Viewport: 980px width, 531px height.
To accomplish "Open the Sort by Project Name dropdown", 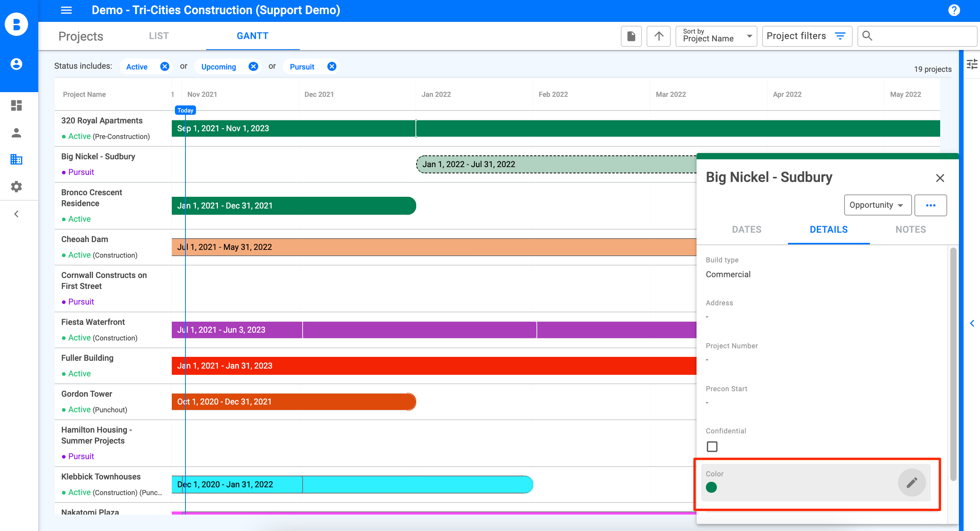I will [716, 36].
